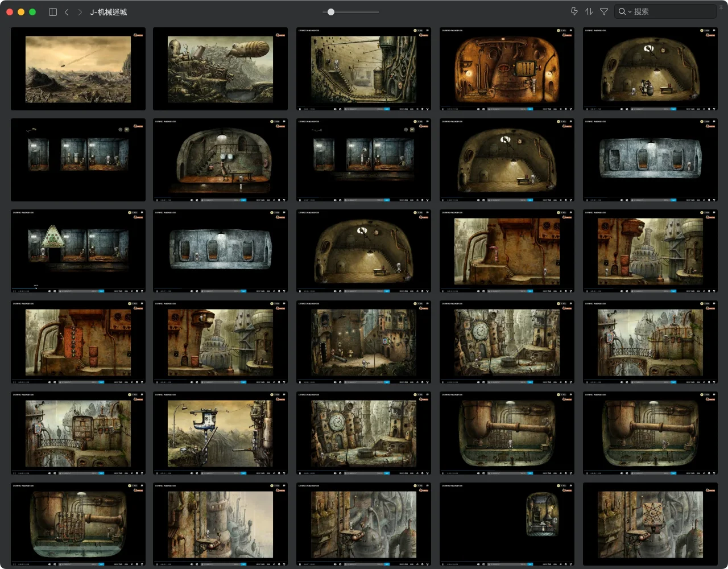Click the J-机械迷城 folder title
This screenshot has height=569, width=728.
tap(109, 12)
